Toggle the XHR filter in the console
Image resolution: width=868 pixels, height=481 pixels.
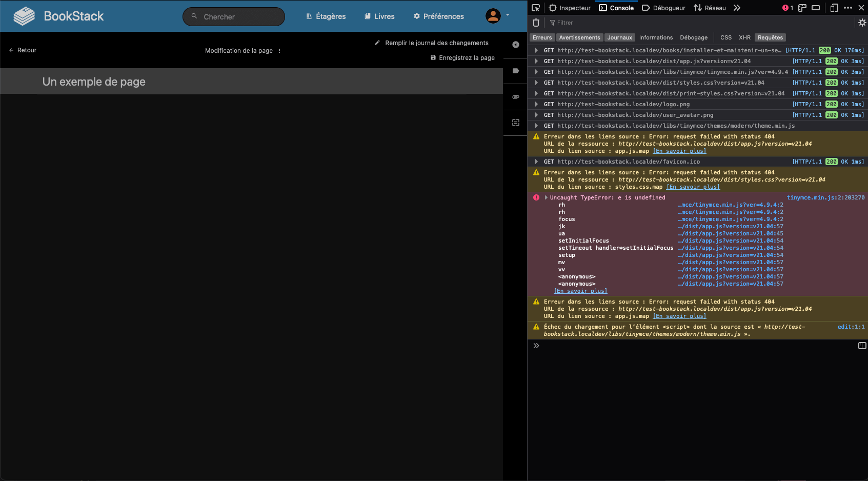[x=744, y=37]
